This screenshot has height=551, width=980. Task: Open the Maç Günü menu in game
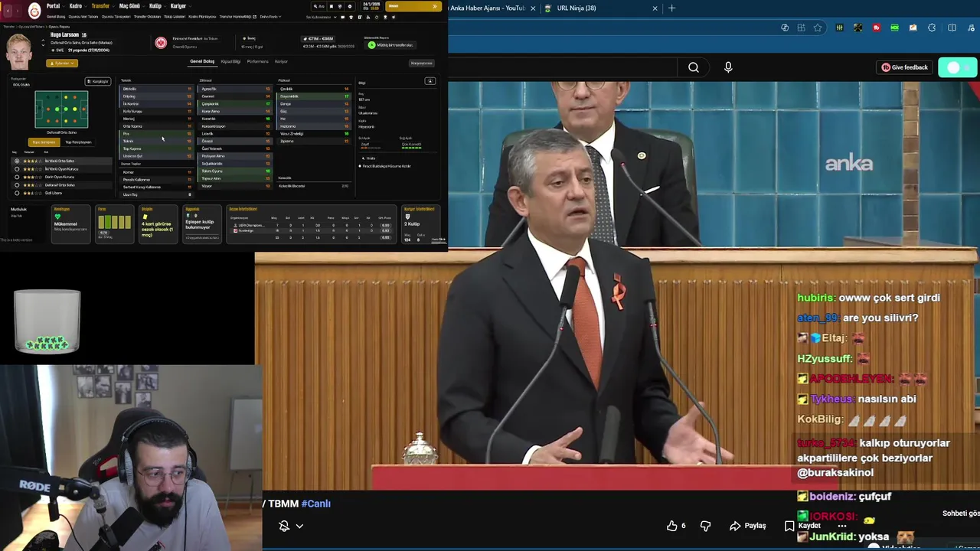(130, 6)
